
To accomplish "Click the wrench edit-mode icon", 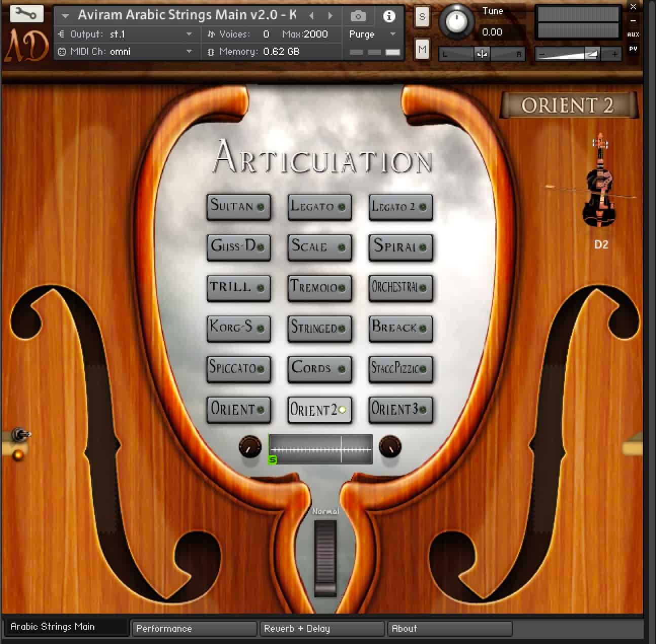I will [x=26, y=14].
